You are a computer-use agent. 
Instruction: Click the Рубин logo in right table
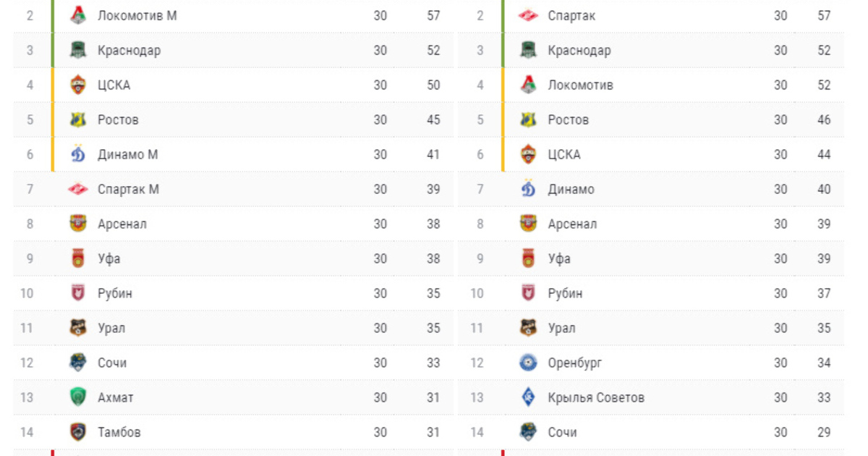529,293
